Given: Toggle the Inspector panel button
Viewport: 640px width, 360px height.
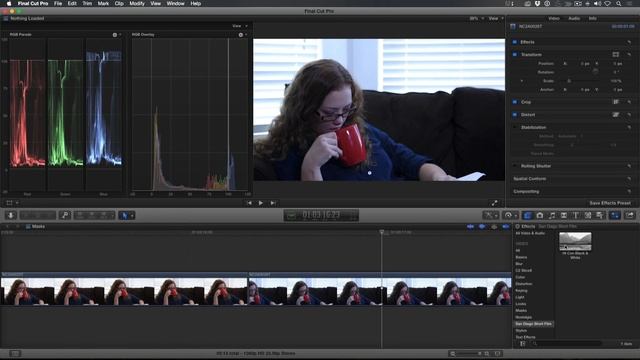Looking at the screenshot, I should tap(615, 215).
